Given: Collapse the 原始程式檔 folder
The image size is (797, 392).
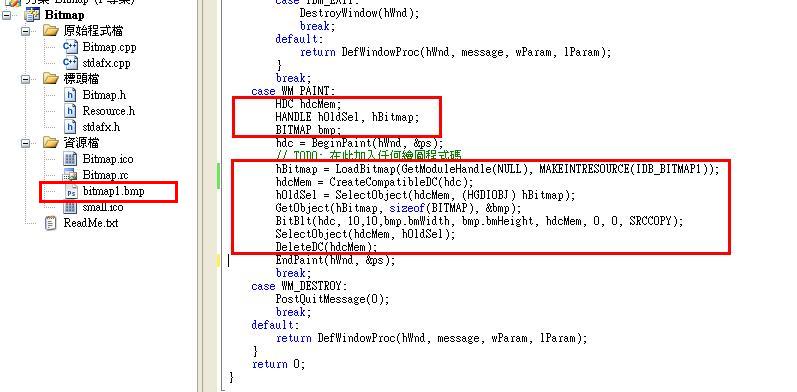Looking at the screenshot, I should click(25, 31).
